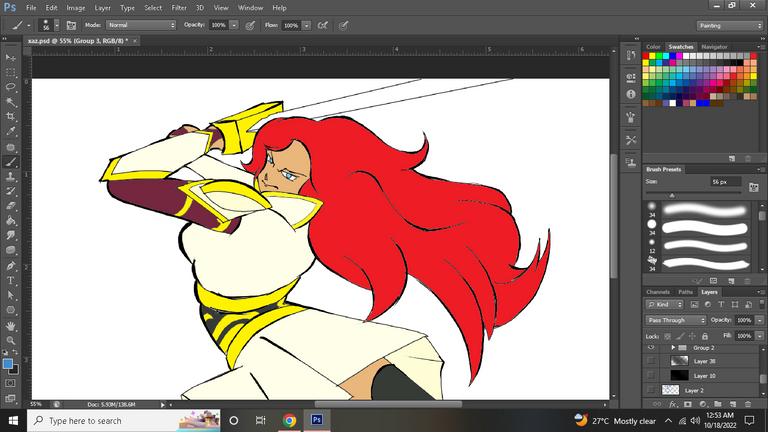The image size is (768, 432).
Task: Select the Healing Brush tool
Action: [x=10, y=147]
